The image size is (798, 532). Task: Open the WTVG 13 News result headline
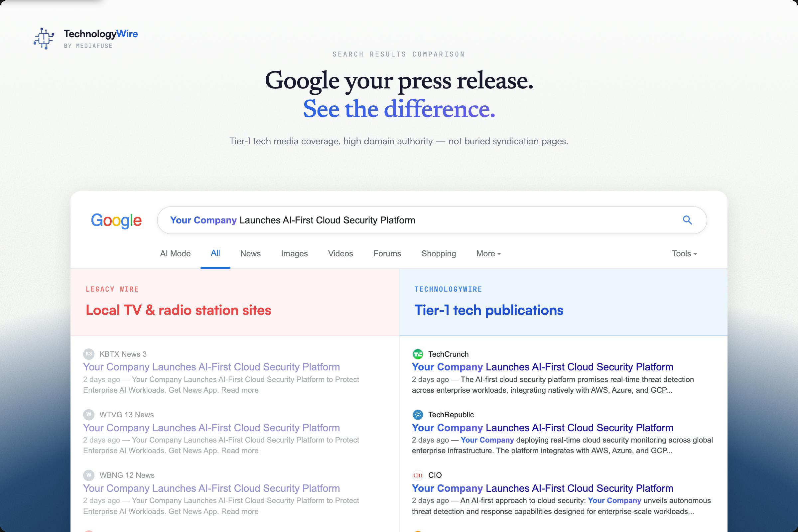211,428
